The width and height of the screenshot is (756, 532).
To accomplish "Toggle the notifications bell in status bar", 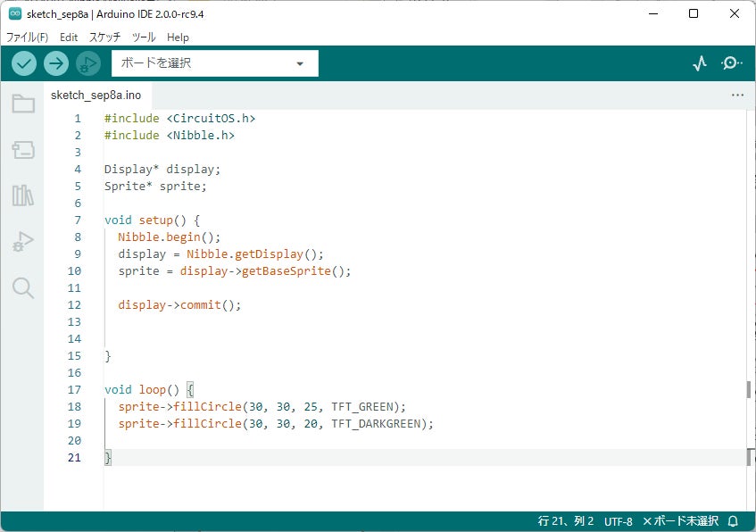I will [x=733, y=521].
